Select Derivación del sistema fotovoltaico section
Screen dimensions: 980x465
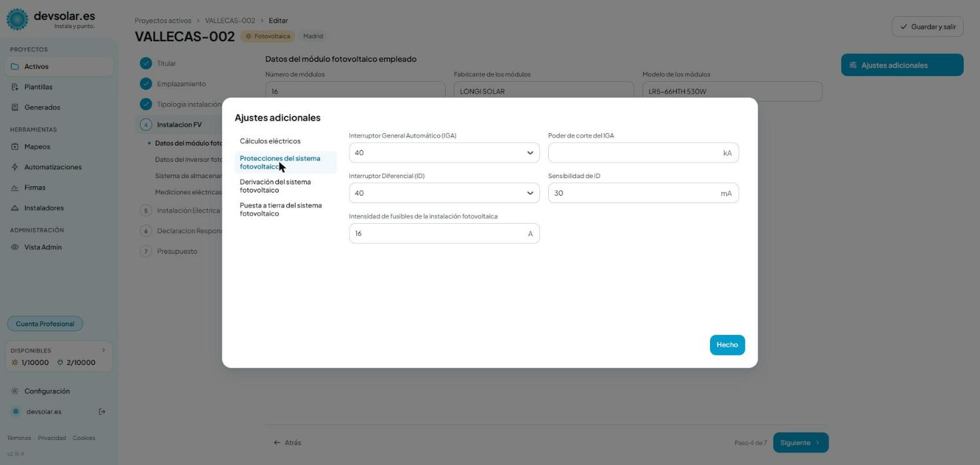(x=286, y=186)
